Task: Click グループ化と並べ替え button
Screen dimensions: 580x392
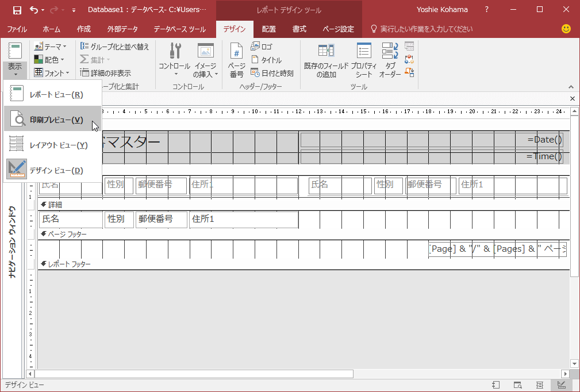Action: pyautogui.click(x=114, y=47)
